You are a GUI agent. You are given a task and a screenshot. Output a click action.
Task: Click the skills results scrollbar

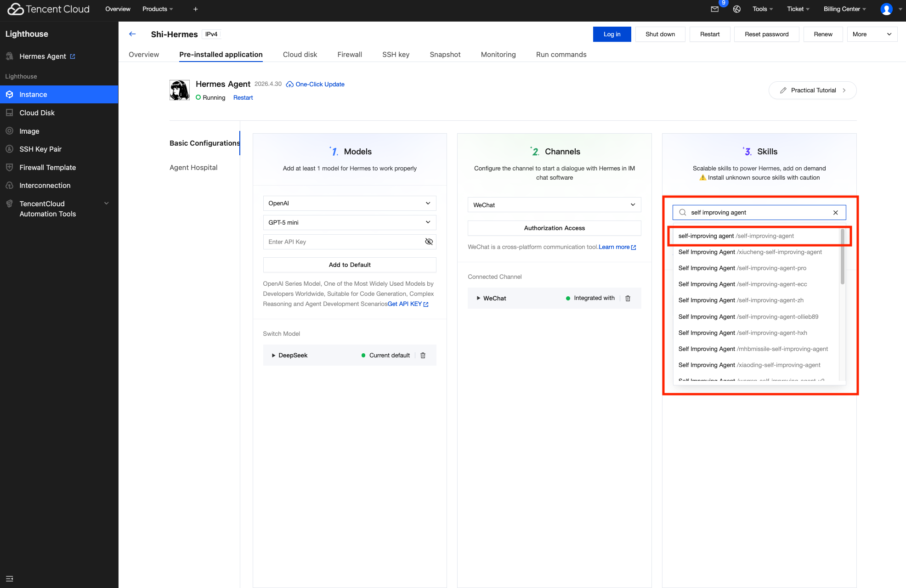(842, 257)
